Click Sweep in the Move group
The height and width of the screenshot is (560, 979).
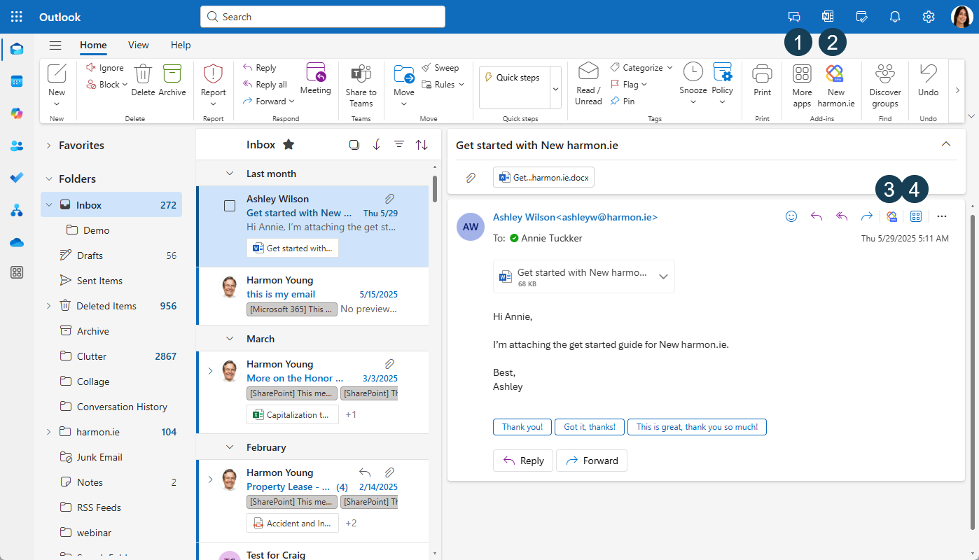click(x=440, y=68)
